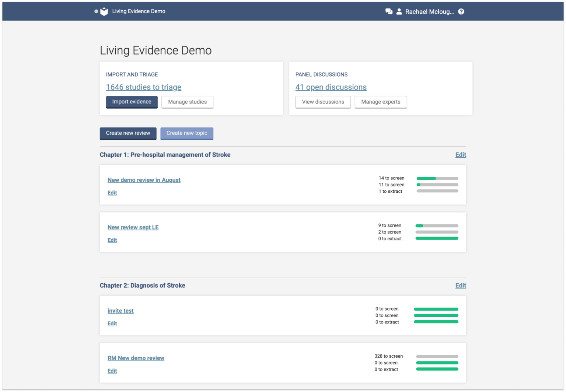Edit Chapter 1 Pre-hospital management of Stroke
Screen dimensions: 566x392
[461, 155]
